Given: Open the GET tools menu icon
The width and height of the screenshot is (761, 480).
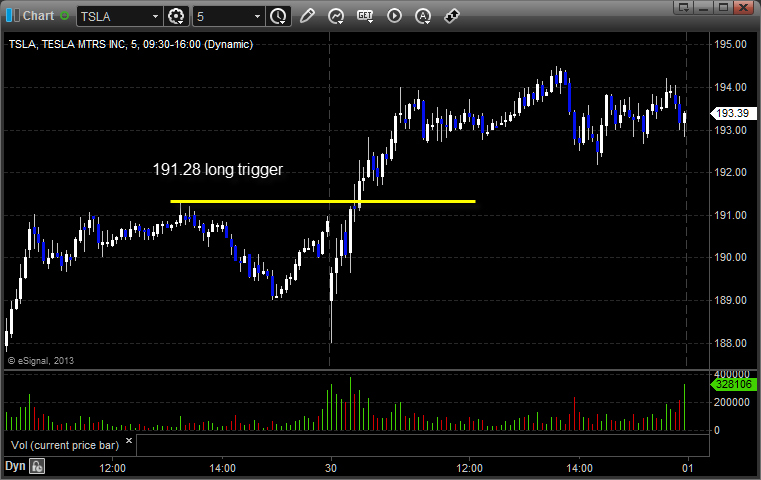Looking at the screenshot, I should point(365,16).
